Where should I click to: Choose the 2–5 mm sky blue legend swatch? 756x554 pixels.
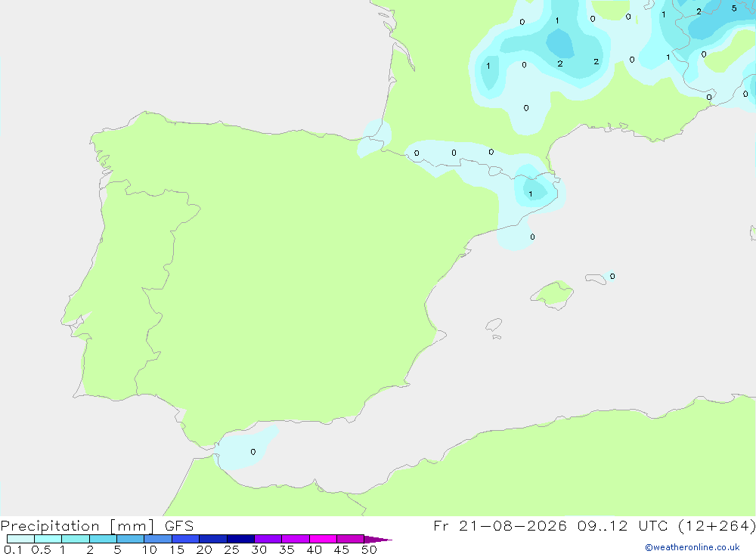point(103,539)
